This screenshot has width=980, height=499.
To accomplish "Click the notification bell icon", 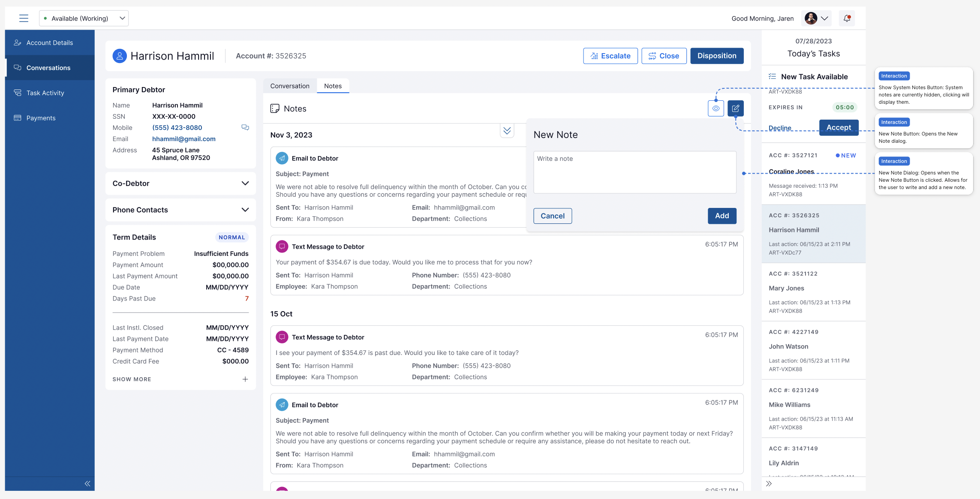I will (847, 18).
